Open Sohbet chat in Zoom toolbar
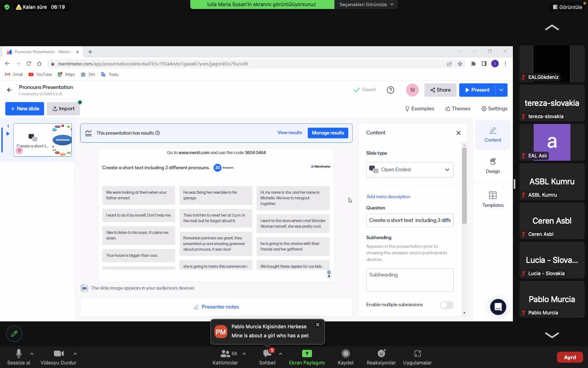Viewport: 588px width, 368px height. tap(267, 357)
